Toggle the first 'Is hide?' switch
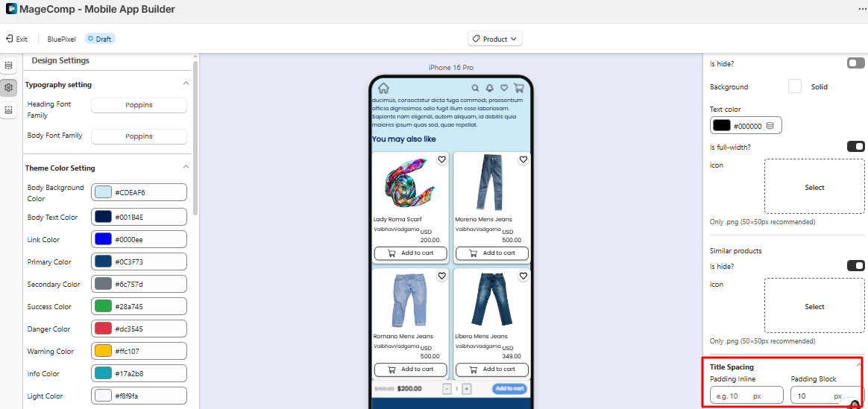The height and width of the screenshot is (409, 868). (x=855, y=63)
